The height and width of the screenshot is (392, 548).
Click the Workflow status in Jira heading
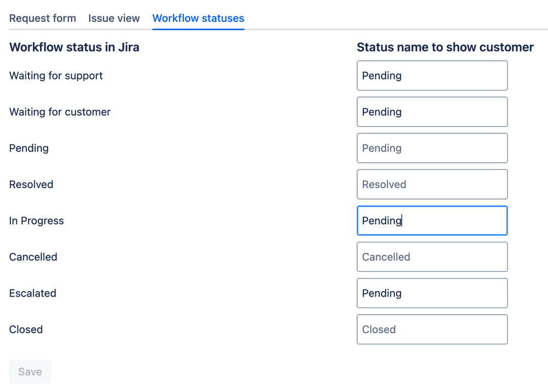pos(75,47)
